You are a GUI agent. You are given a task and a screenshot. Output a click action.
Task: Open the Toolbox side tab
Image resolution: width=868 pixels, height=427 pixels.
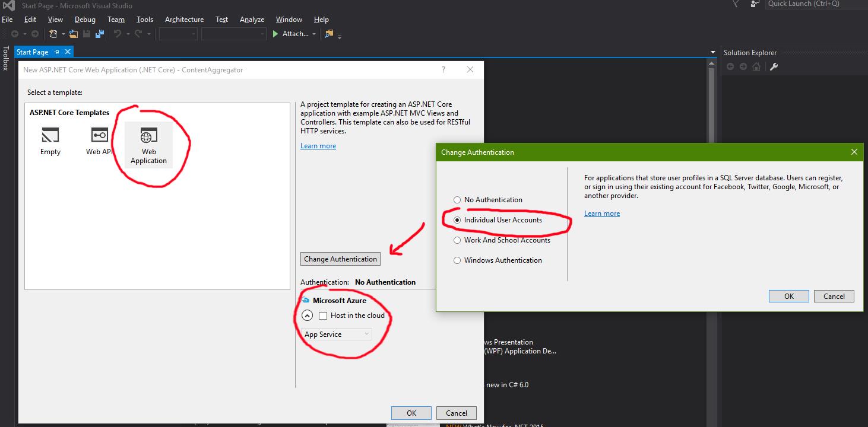coord(5,58)
